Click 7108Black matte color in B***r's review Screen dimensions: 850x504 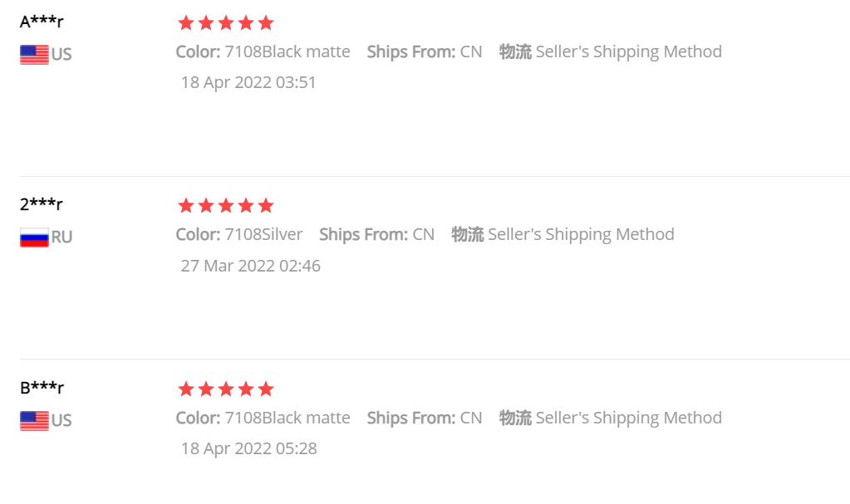pyautogui.click(x=287, y=418)
